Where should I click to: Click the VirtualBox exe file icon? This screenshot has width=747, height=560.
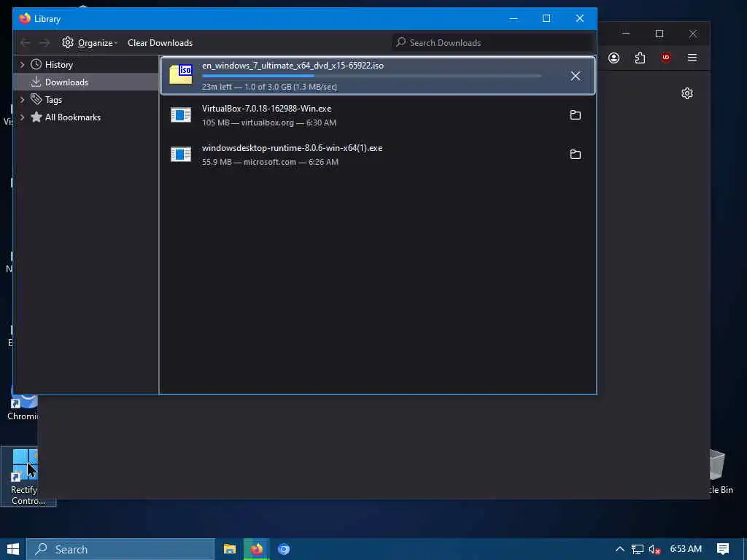tap(181, 115)
